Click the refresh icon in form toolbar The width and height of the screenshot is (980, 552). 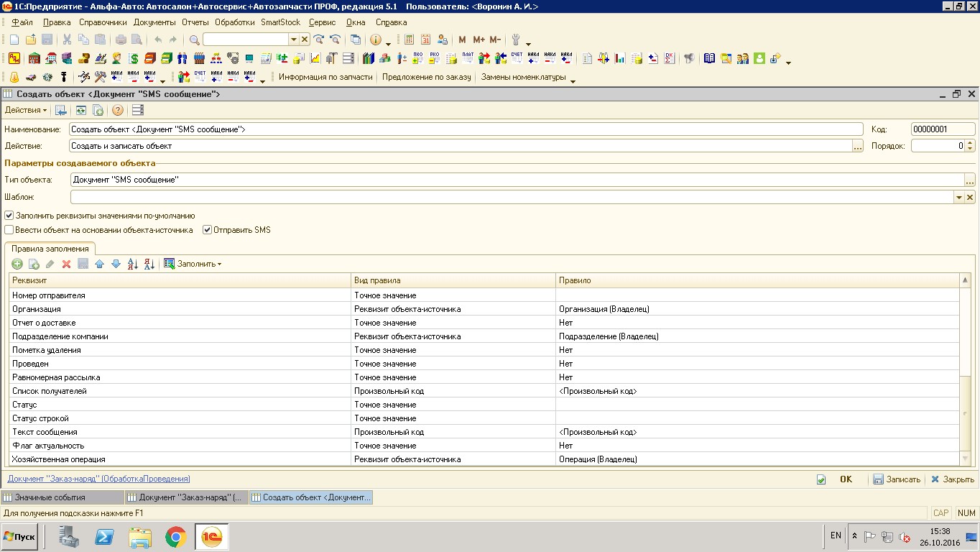pyautogui.click(x=81, y=110)
